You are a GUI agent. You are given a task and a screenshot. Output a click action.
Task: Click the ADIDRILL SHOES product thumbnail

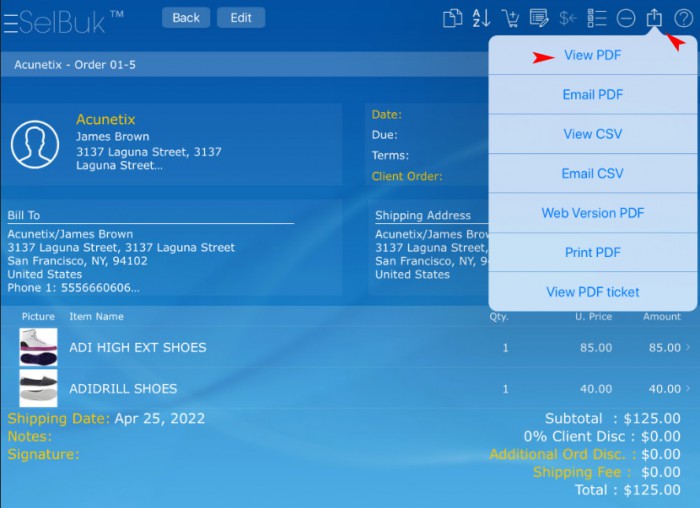point(38,388)
